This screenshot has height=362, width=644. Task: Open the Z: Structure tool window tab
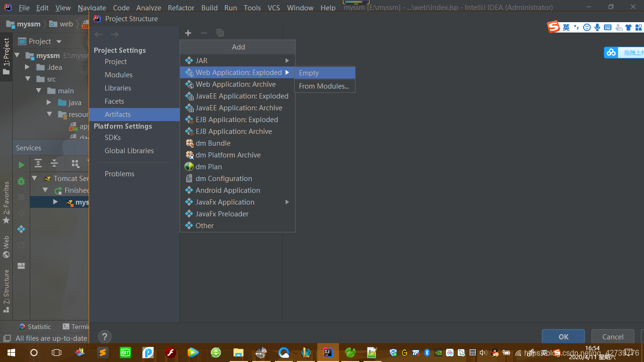click(6, 291)
